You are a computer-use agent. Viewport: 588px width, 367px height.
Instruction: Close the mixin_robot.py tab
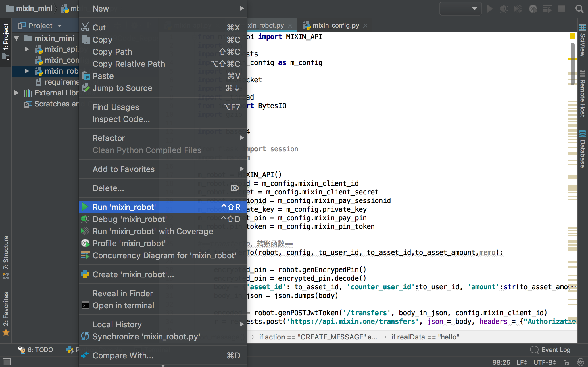pyautogui.click(x=290, y=26)
